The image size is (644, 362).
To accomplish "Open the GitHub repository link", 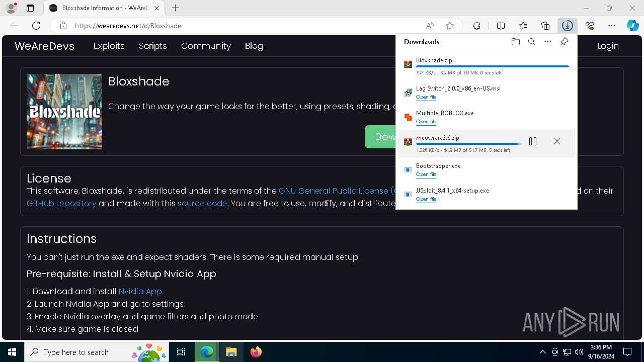I will pyautogui.click(x=61, y=204).
